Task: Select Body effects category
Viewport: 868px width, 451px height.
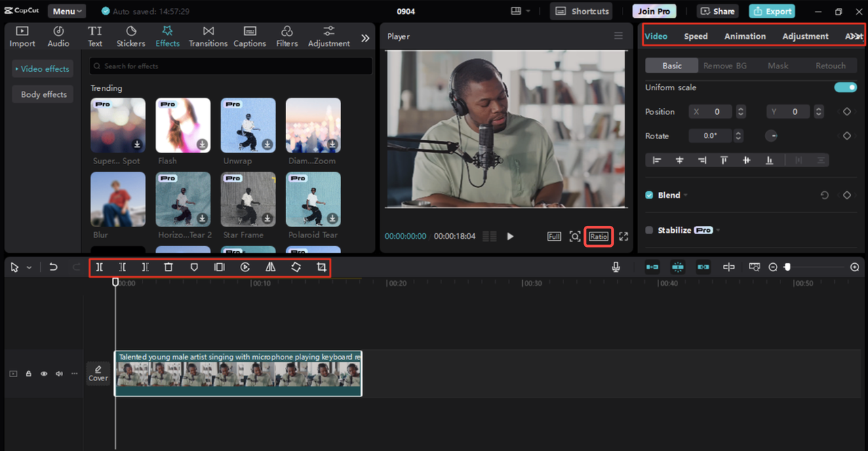Action: click(43, 94)
